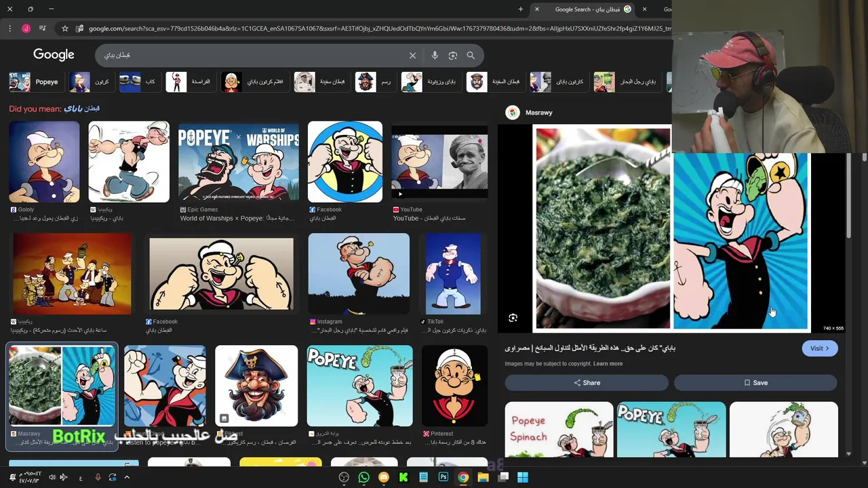This screenshot has height=488, width=868.
Task: Open a new tab with the plus icon
Action: 521,9
